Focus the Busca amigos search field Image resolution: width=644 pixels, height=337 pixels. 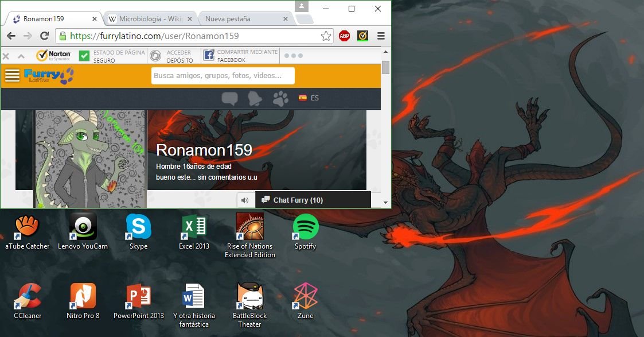[223, 76]
